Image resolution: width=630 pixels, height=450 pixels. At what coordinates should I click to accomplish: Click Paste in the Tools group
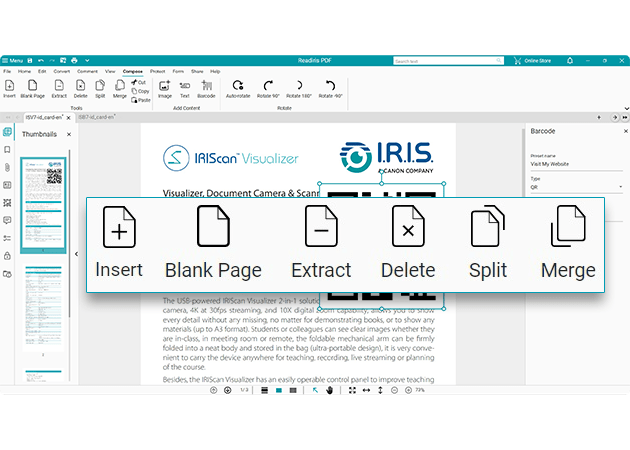[141, 100]
